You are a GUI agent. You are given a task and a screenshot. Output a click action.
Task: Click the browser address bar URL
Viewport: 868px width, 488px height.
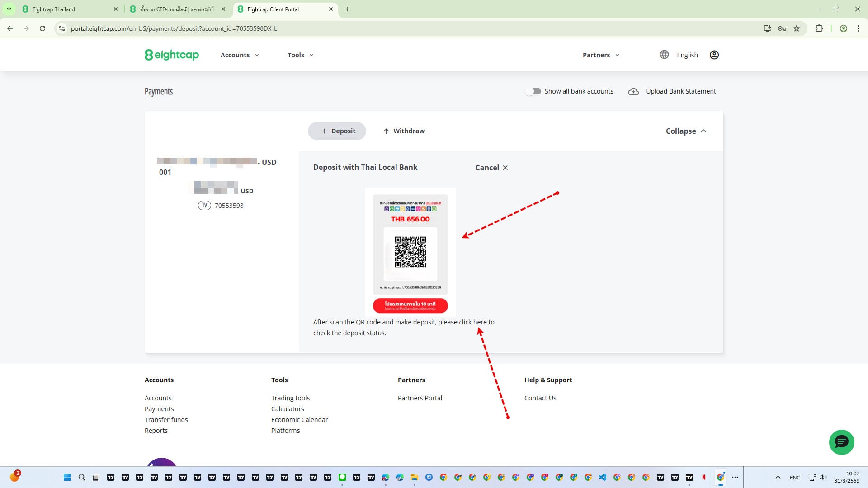click(x=174, y=28)
